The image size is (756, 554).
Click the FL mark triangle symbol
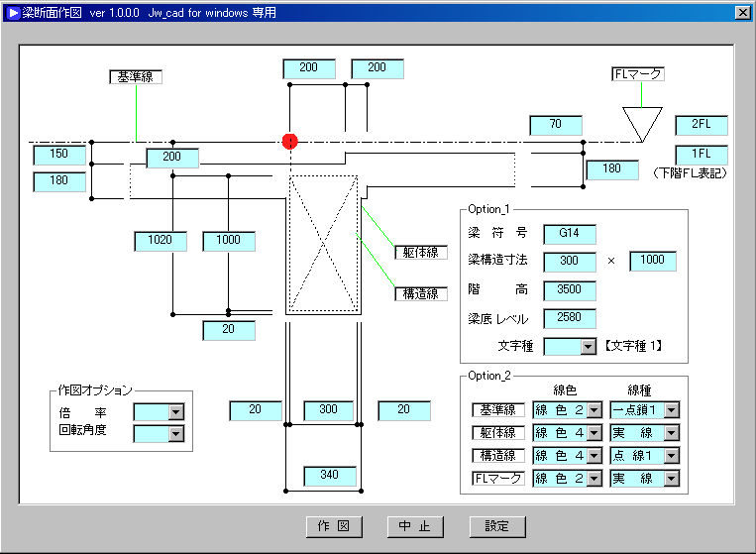point(642,122)
